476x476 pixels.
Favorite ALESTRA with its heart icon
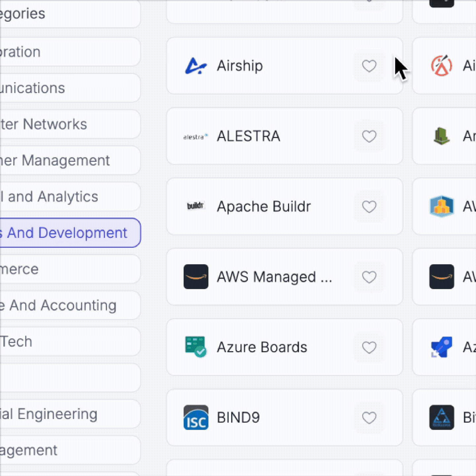[x=369, y=136]
